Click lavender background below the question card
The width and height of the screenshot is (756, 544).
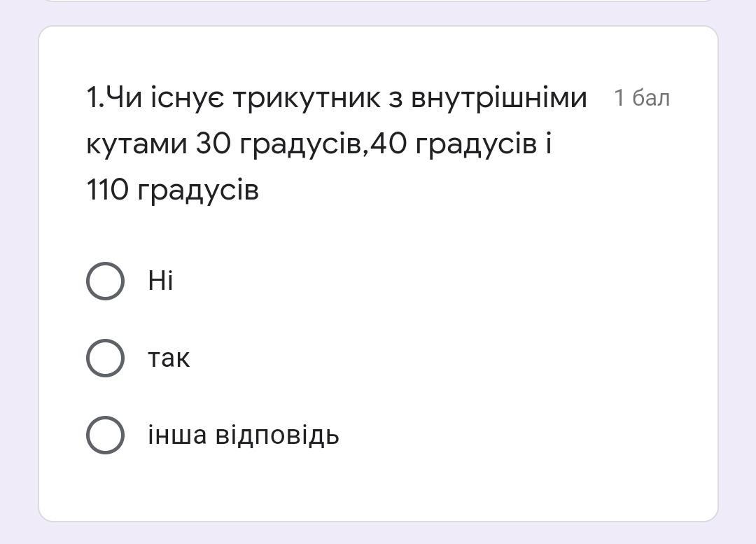point(378,533)
